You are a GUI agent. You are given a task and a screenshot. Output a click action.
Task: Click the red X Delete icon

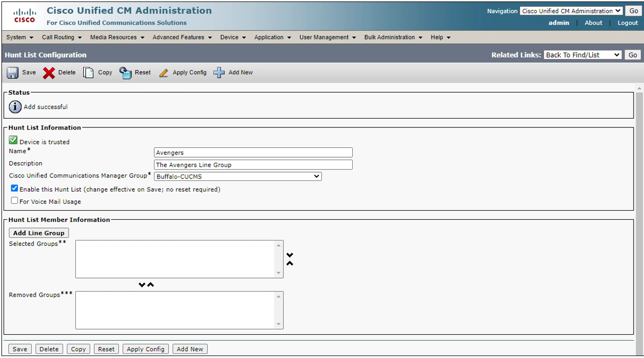tap(49, 73)
